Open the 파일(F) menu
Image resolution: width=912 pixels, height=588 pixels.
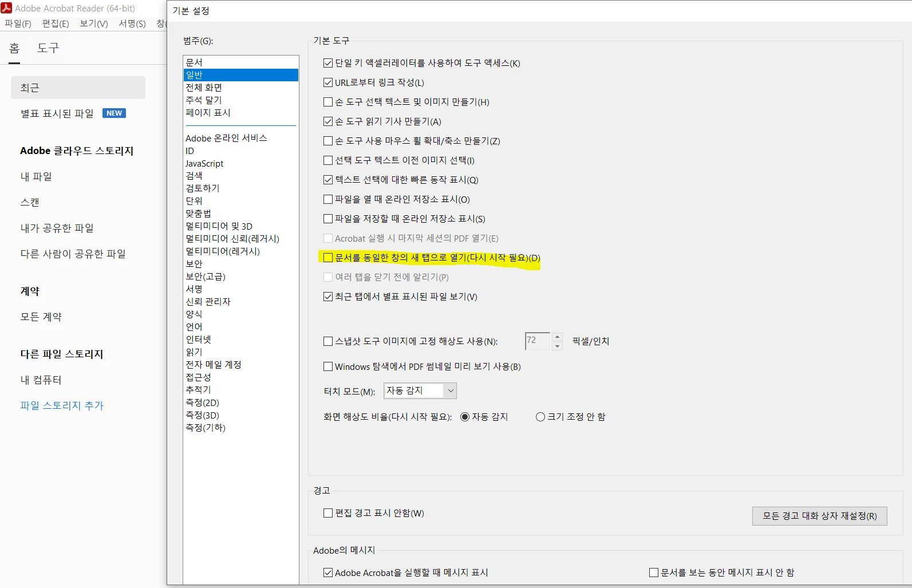18,23
